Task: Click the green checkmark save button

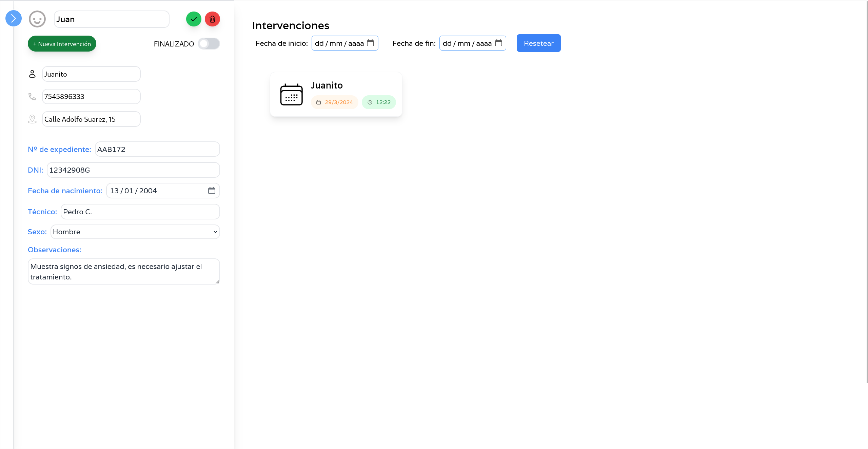Action: click(x=194, y=19)
